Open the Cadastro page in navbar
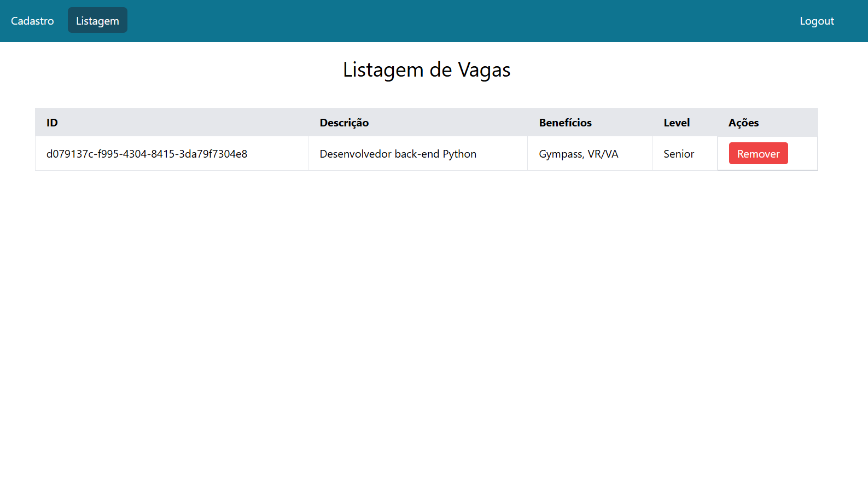Viewport: 868px width, 498px height. point(32,21)
